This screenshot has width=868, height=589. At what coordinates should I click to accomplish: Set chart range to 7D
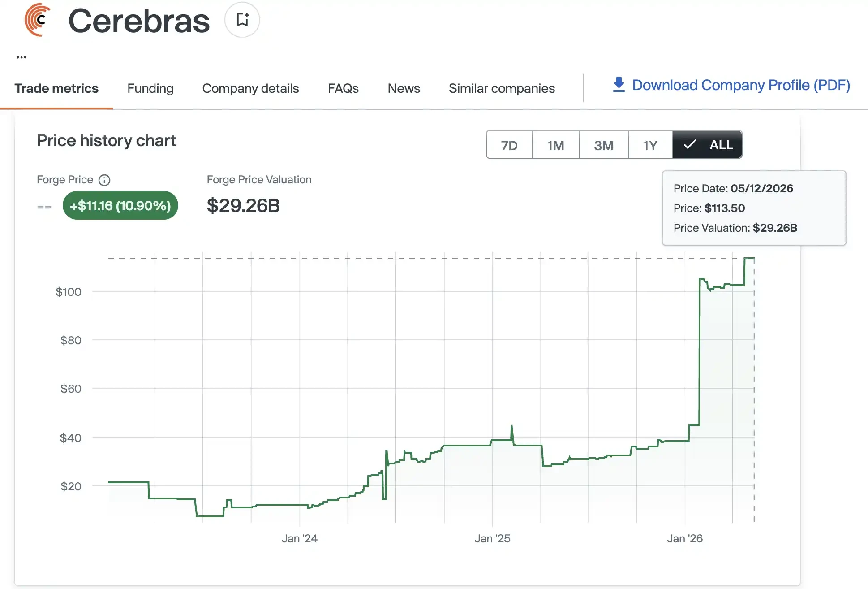(509, 145)
